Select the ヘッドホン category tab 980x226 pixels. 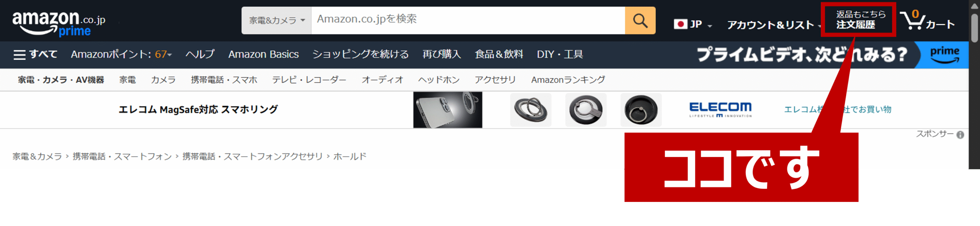[439, 80]
